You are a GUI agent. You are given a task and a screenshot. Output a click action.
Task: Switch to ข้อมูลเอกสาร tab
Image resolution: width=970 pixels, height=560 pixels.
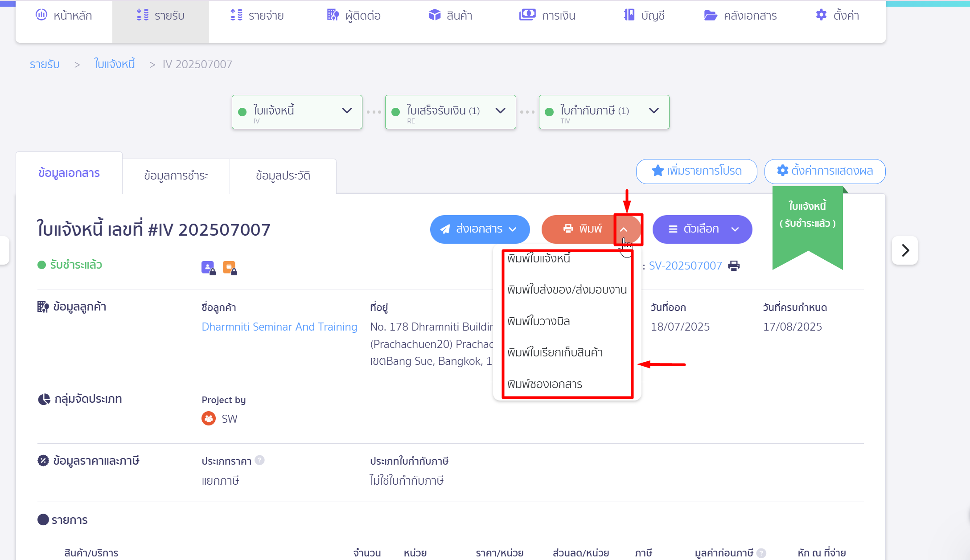tap(69, 173)
